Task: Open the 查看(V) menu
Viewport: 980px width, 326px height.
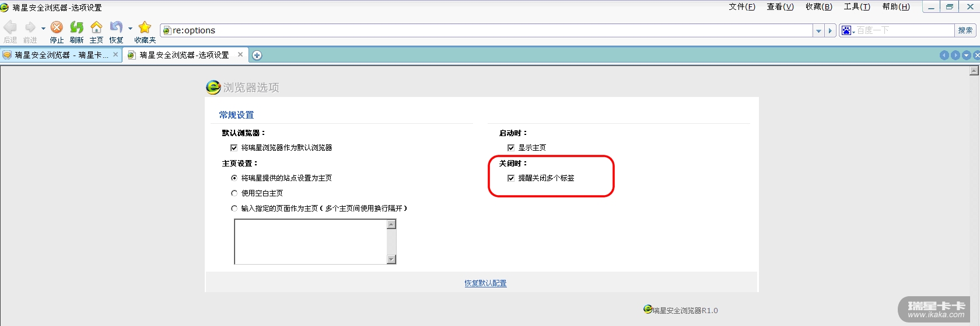Action: (780, 7)
